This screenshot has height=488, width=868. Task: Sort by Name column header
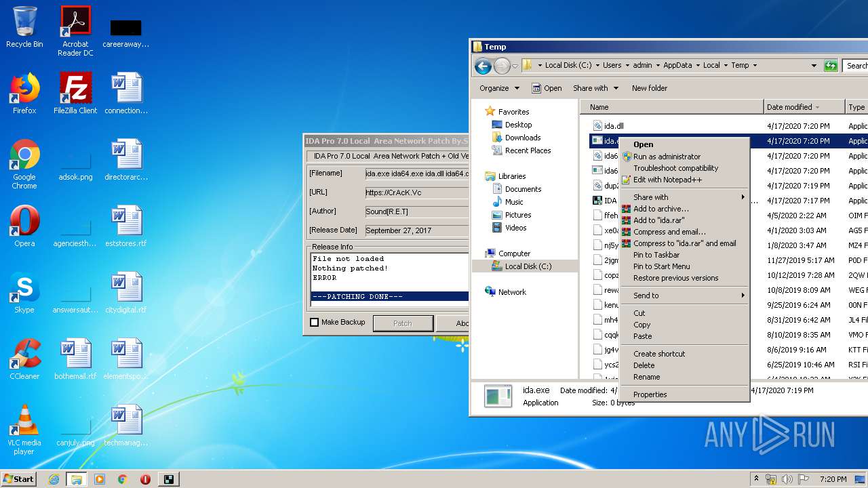click(672, 107)
